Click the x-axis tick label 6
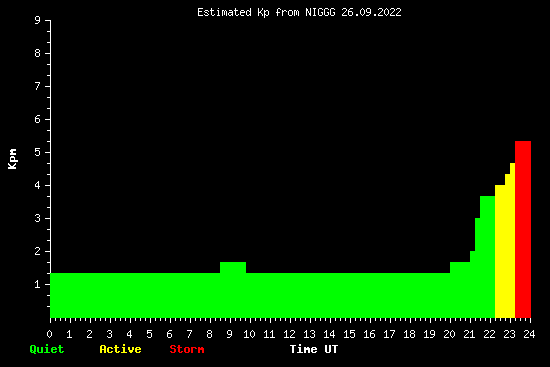Image resolution: width=550 pixels, height=367 pixels. (x=170, y=334)
